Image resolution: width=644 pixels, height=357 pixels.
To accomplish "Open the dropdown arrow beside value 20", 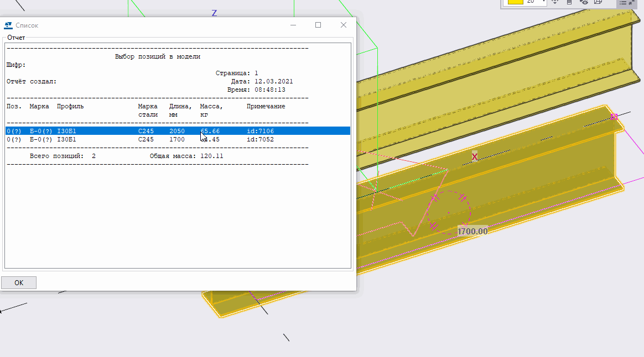I will point(544,2).
